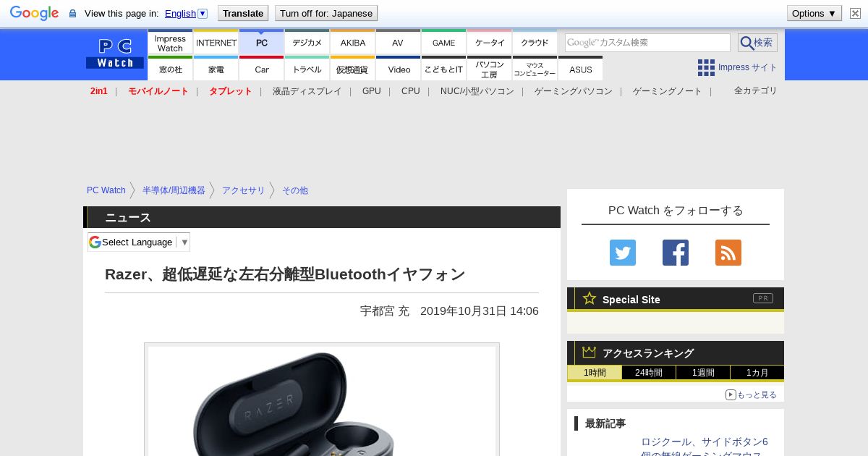Open the こどもとIT tab
868x456 pixels.
click(x=443, y=69)
